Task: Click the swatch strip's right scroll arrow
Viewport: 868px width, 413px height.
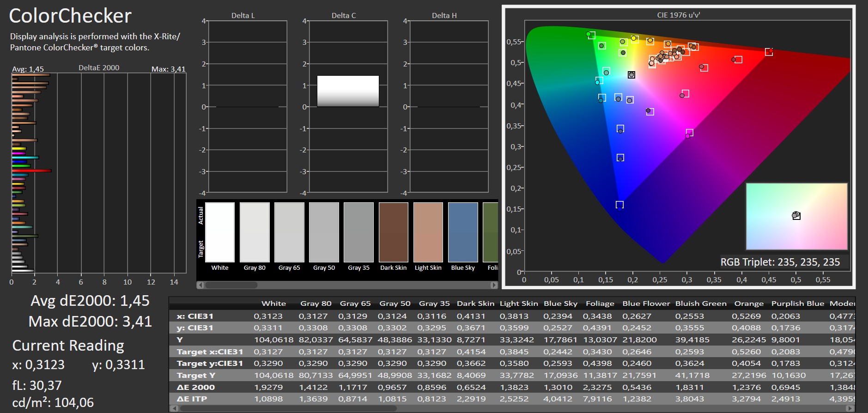Action: tap(494, 285)
